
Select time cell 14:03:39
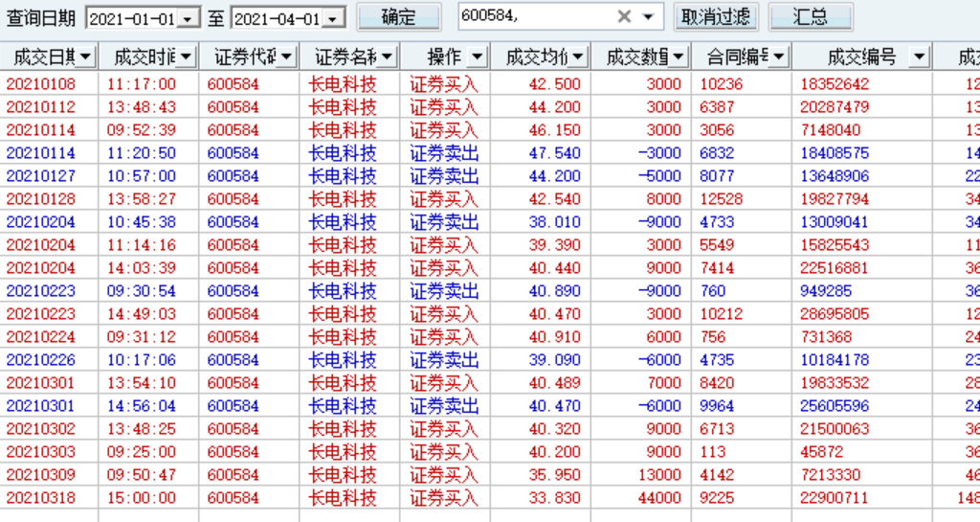(142, 268)
